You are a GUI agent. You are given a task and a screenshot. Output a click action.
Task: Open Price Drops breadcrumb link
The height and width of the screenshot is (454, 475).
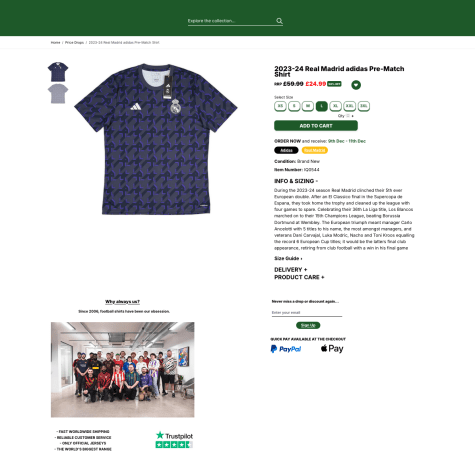pyautogui.click(x=74, y=43)
